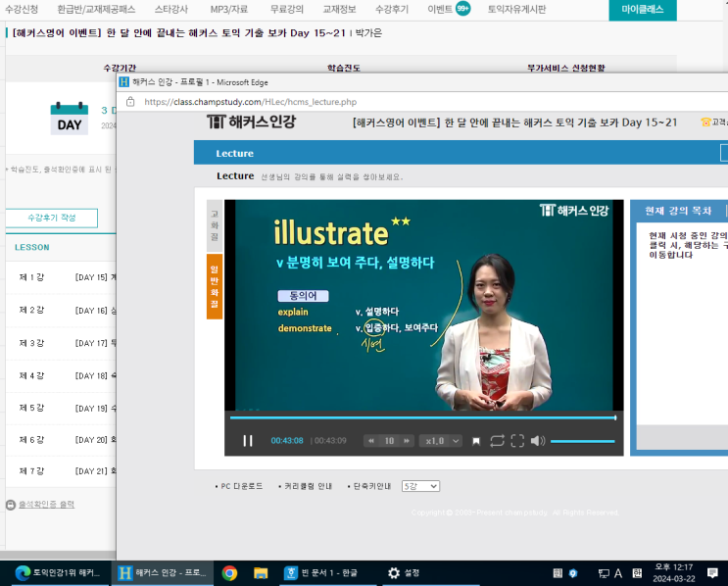
Task: Open MP3/자료 menu item
Action: (229, 9)
